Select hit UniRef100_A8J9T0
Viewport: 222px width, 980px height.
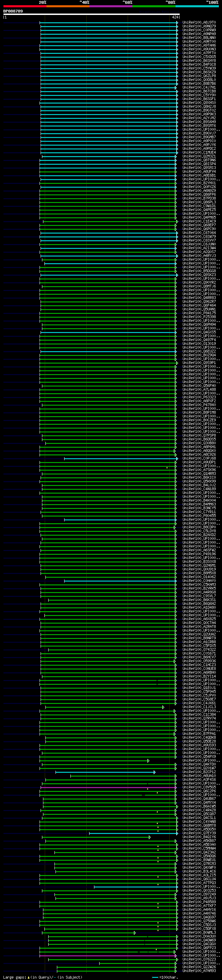tap(199, 23)
